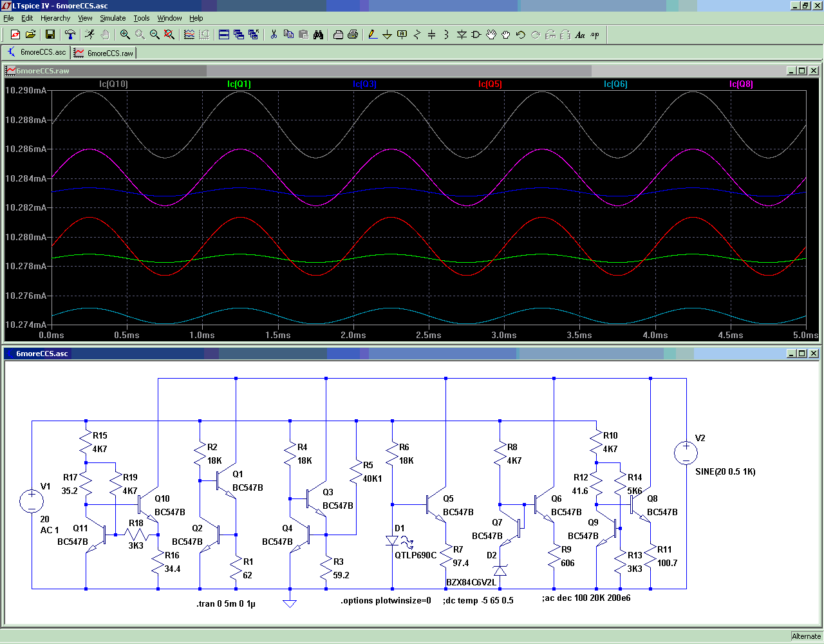Open the Window menu
824x644 pixels.
pos(169,18)
